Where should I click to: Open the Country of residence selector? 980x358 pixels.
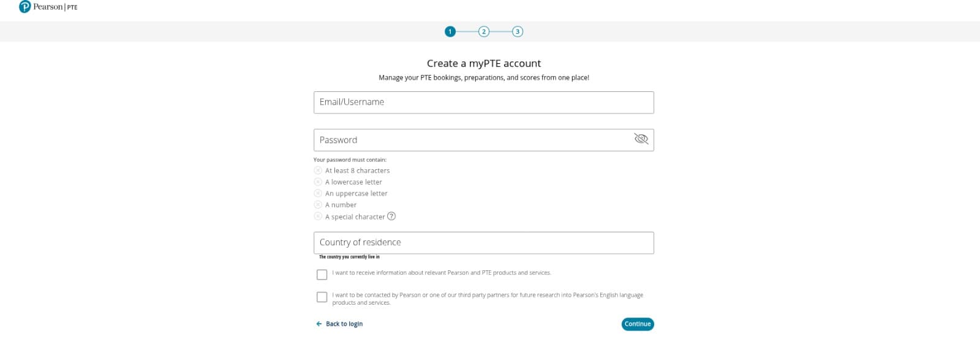pos(484,242)
